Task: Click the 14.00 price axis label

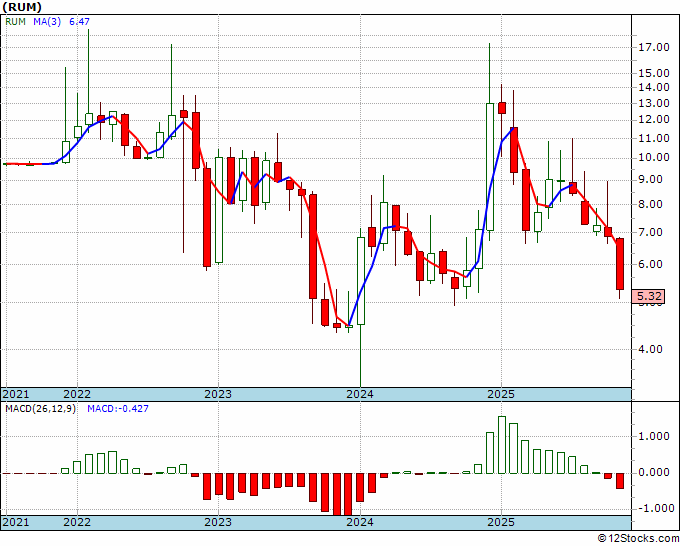Action: [x=654, y=87]
